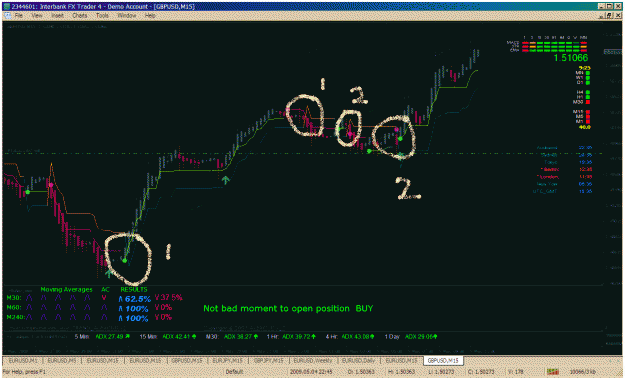
Task: Open the Help menu
Action: tap(150, 16)
